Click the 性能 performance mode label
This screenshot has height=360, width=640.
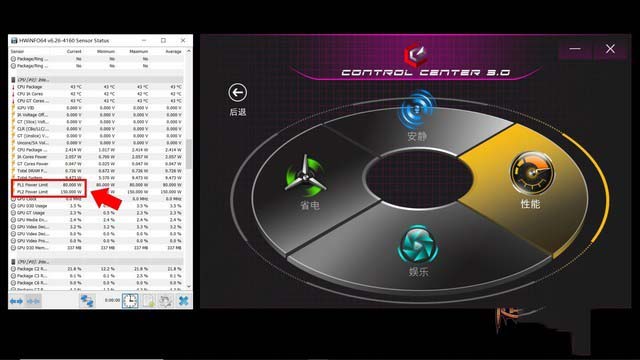[530, 204]
